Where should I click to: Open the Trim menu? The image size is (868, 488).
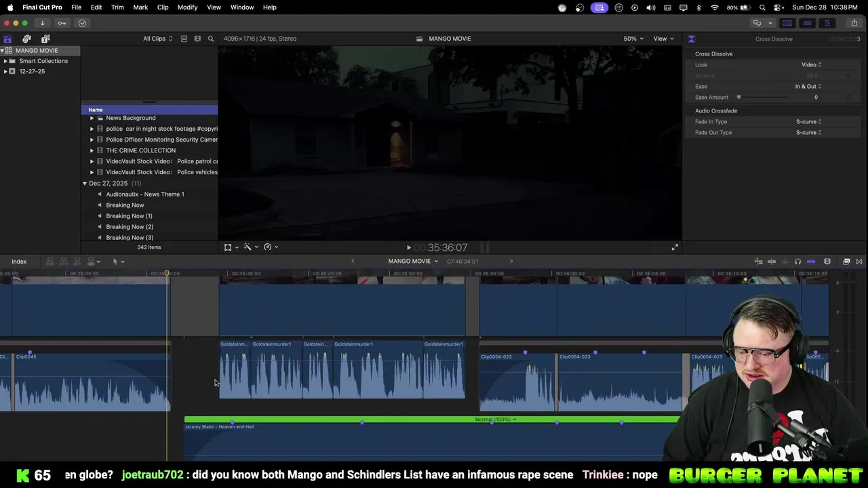click(x=117, y=7)
